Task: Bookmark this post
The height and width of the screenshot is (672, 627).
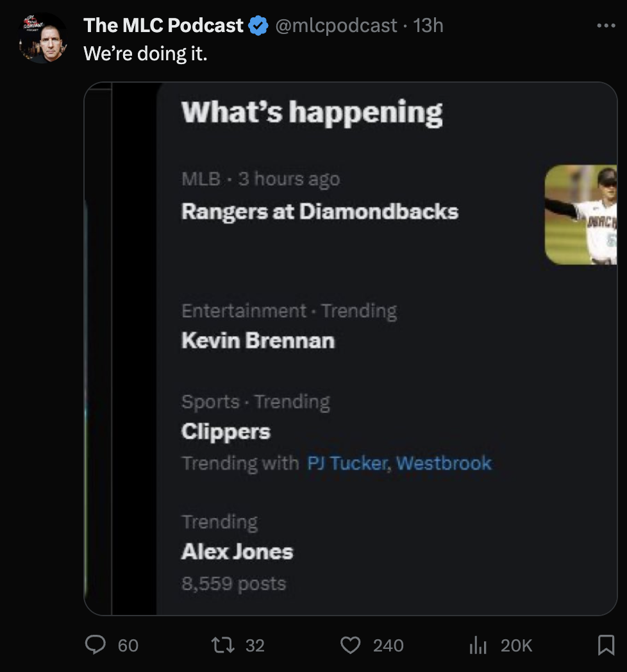Action: pos(605,644)
